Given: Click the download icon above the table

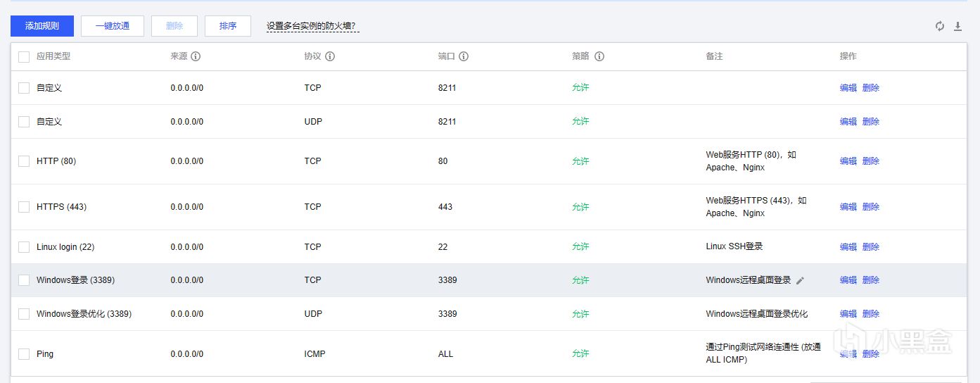Looking at the screenshot, I should pos(957,26).
